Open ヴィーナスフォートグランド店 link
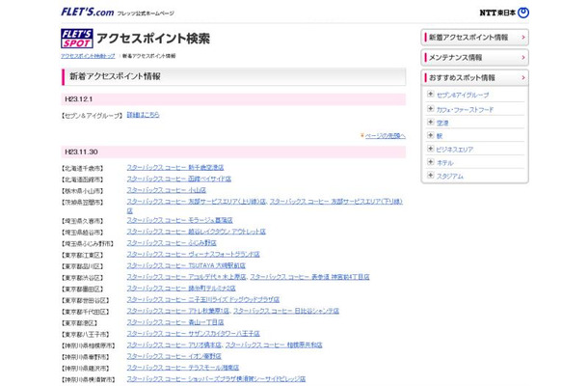The image size is (588, 386). tap(193, 254)
